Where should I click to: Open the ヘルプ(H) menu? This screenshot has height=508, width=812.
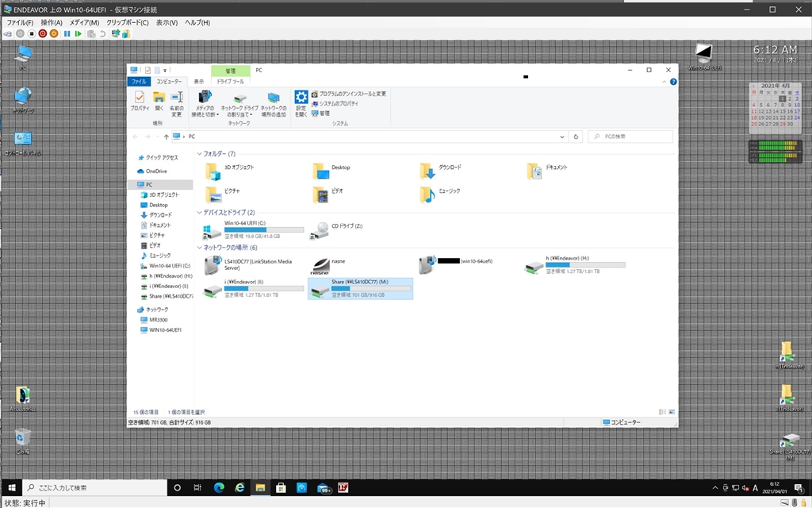coord(197,23)
